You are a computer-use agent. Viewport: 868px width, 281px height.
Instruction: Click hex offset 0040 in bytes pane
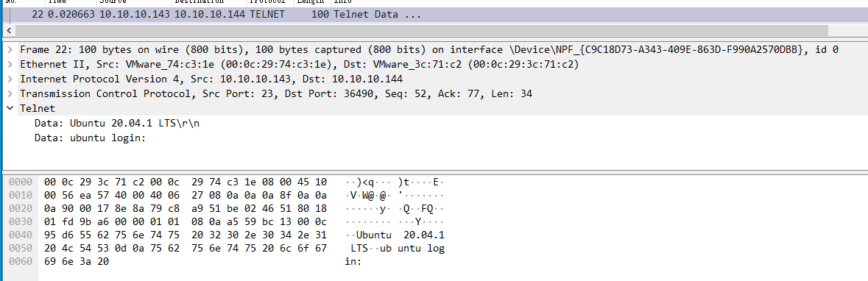[x=21, y=235]
